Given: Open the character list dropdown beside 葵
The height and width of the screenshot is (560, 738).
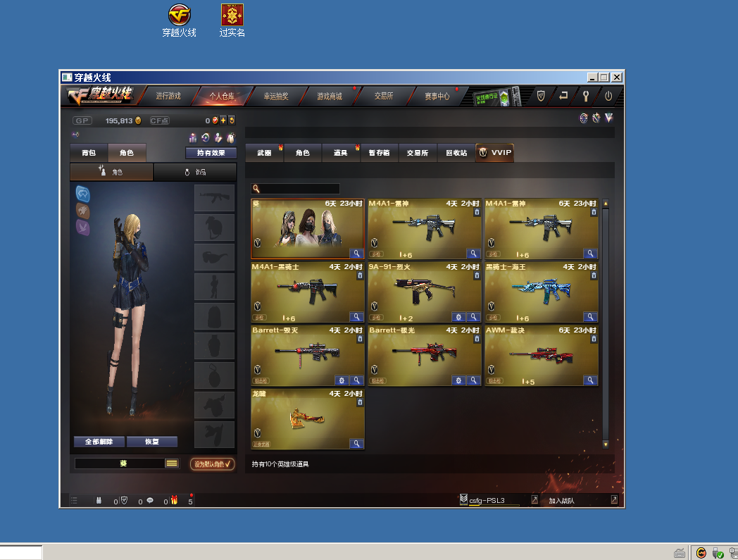Looking at the screenshot, I should (x=172, y=463).
